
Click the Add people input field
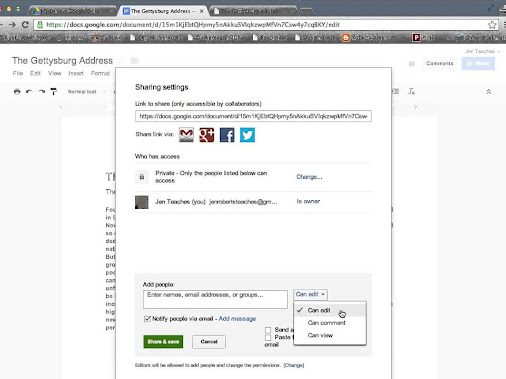click(215, 299)
